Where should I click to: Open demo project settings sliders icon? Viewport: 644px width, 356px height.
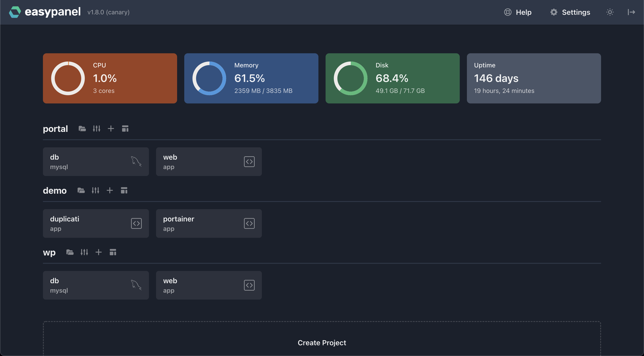point(95,191)
